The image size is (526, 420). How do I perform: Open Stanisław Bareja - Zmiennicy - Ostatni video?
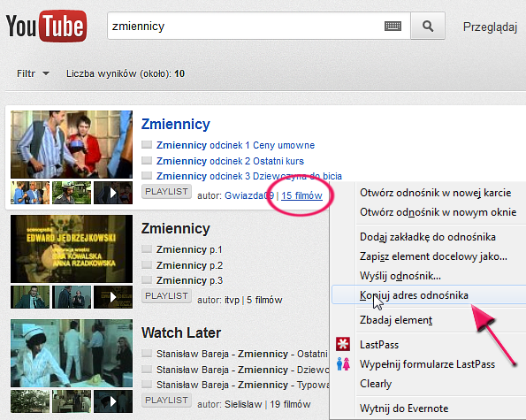pos(242,354)
